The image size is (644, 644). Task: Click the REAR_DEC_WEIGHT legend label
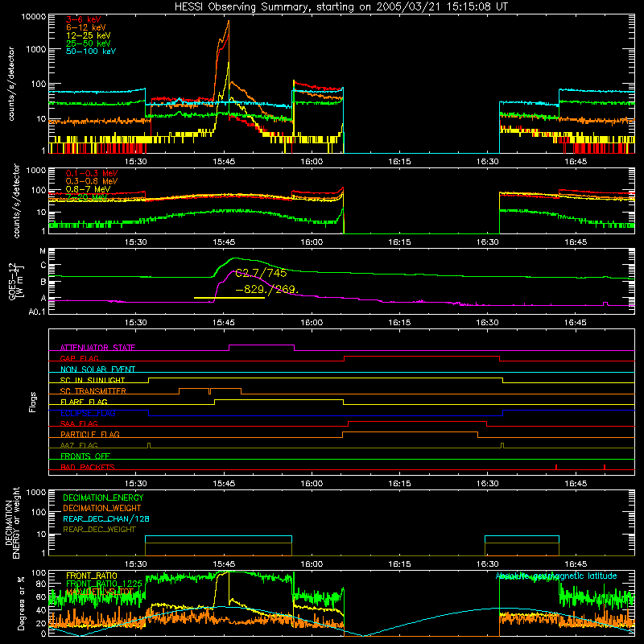(x=99, y=530)
